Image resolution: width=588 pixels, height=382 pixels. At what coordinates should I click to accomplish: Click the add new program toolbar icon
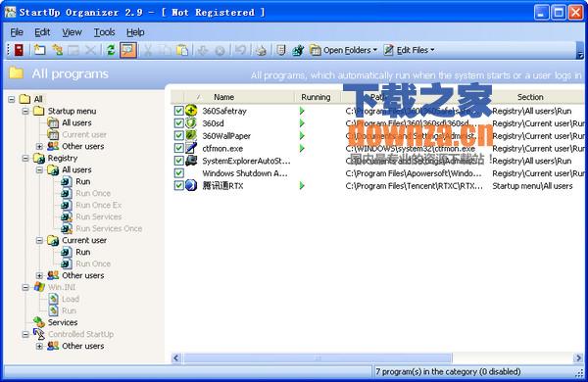click(58, 50)
